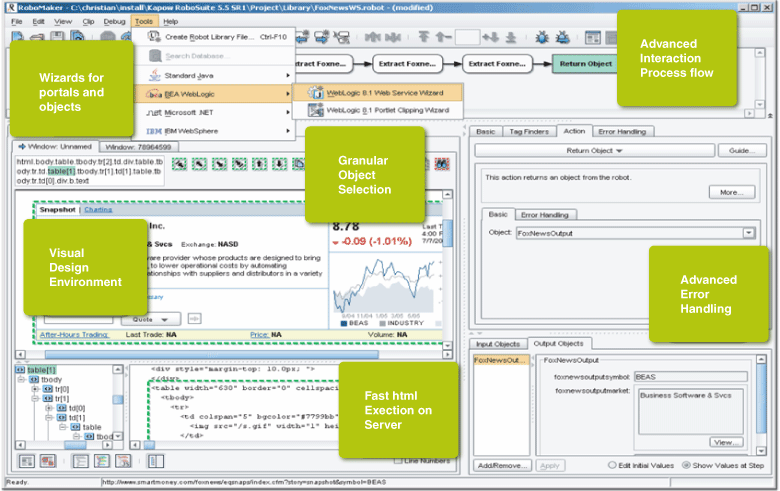The height and width of the screenshot is (491, 780).
Task: Click the binoculars find icon above browser view
Action: point(442,164)
